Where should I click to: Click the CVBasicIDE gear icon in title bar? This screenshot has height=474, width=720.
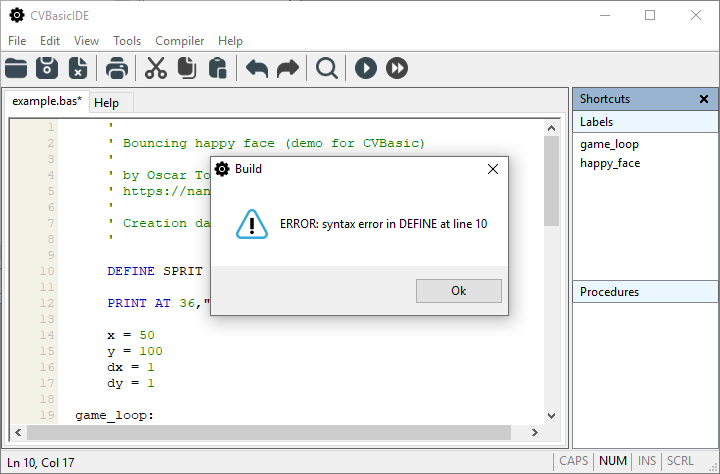17,15
